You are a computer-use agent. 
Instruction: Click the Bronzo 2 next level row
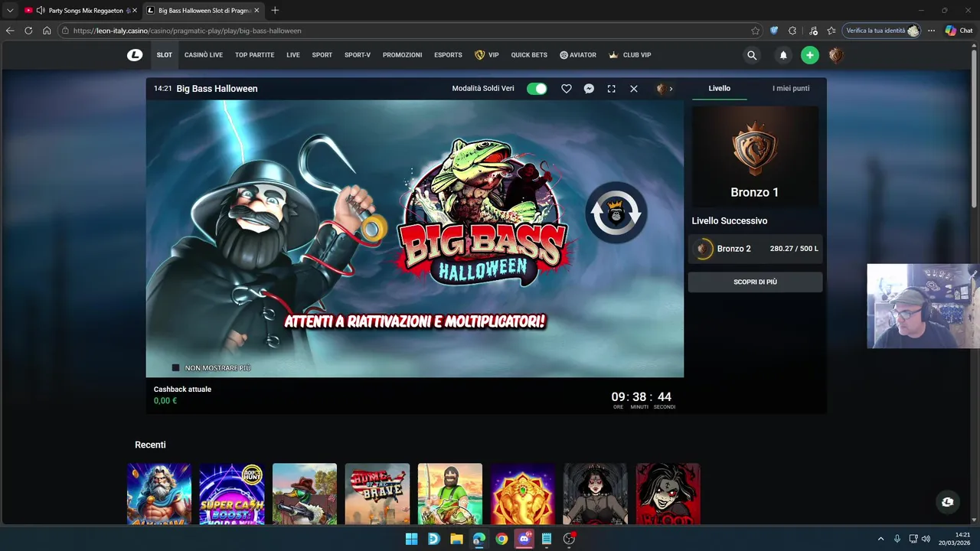coord(756,249)
